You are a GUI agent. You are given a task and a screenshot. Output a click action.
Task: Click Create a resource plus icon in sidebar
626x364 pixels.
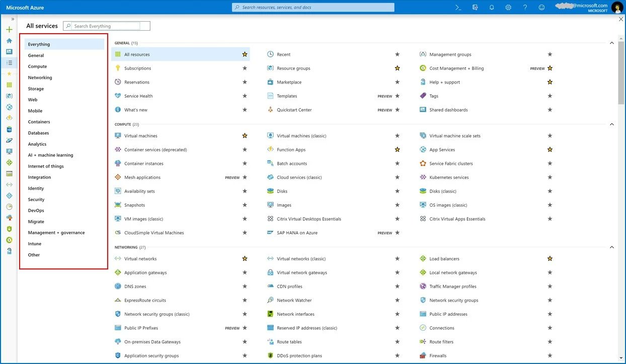pos(9,30)
